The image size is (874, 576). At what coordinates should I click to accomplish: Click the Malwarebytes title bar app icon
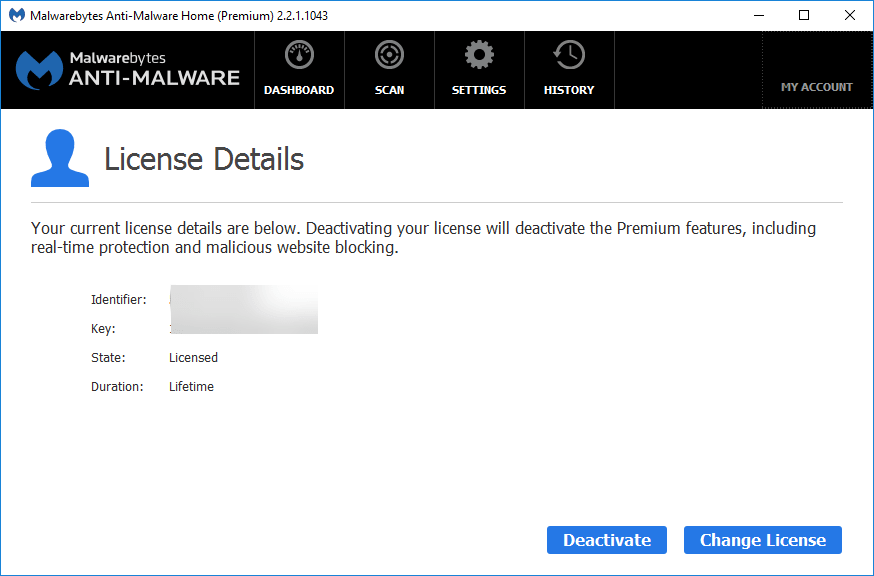[x=17, y=15]
